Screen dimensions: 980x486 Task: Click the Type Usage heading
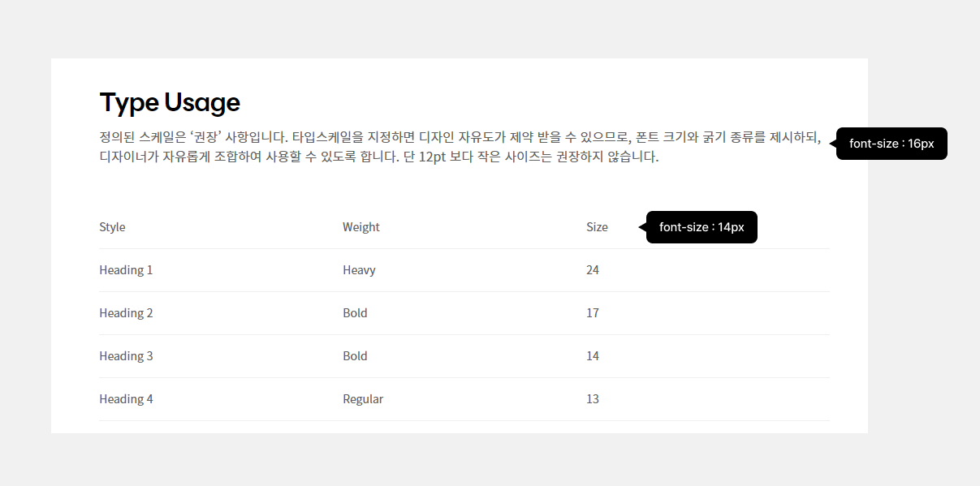[x=170, y=103]
